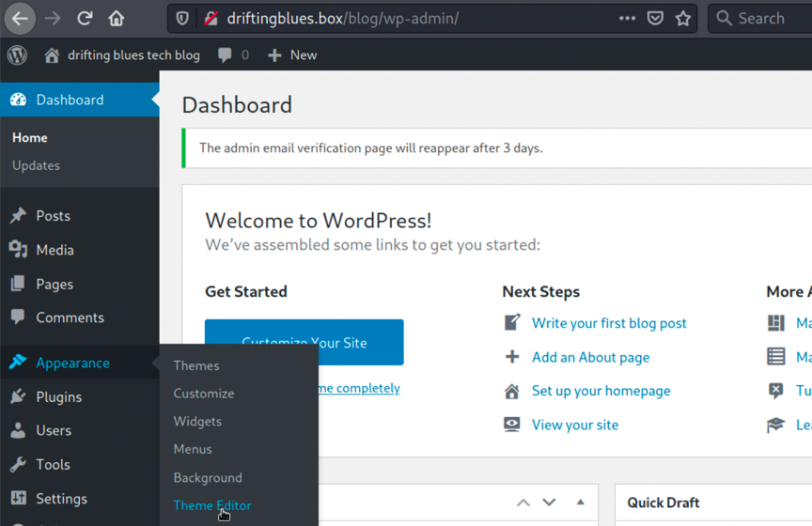The width and height of the screenshot is (812, 526).
Task: Select Dashboard in the sidebar
Action: click(x=80, y=100)
